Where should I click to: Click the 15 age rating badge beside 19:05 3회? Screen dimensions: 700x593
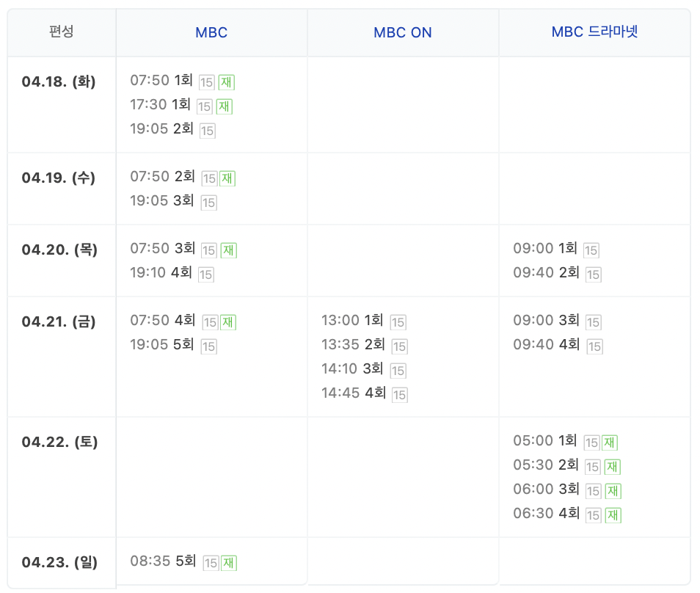(x=208, y=203)
